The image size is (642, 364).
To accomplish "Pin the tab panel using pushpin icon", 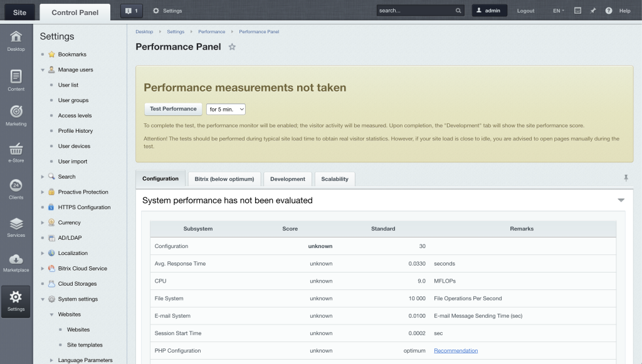I will tap(626, 178).
